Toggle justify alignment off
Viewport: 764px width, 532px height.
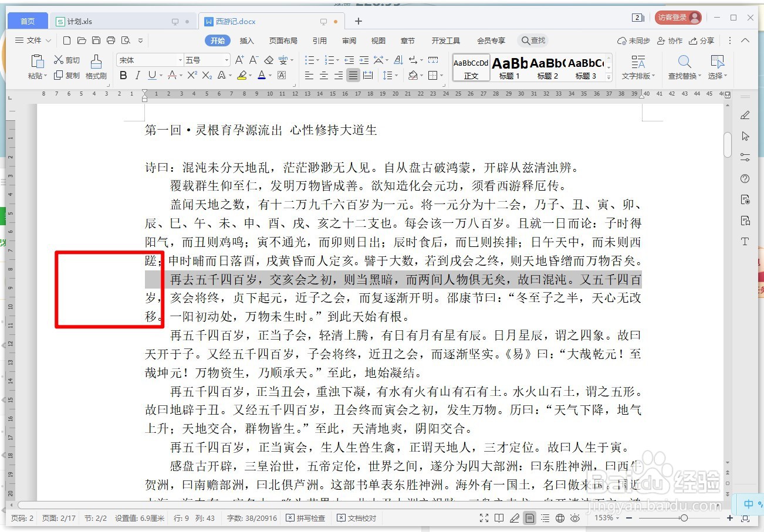point(353,75)
